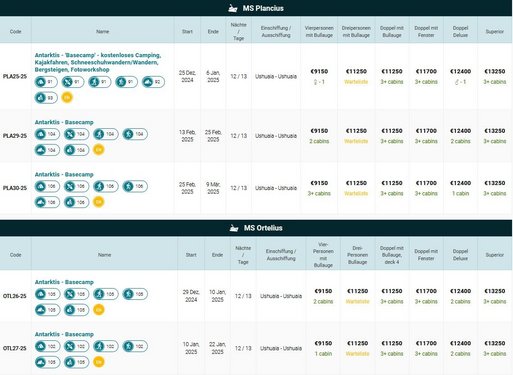Viewport: 513px width, 375px height.
Task: Click the Code column header in Plancius table
Action: (15, 32)
